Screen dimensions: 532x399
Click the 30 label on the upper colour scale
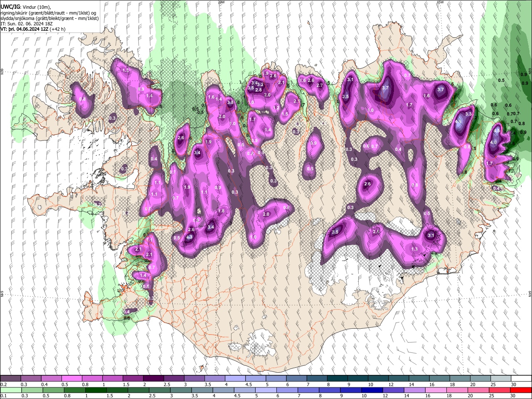(513, 384)
